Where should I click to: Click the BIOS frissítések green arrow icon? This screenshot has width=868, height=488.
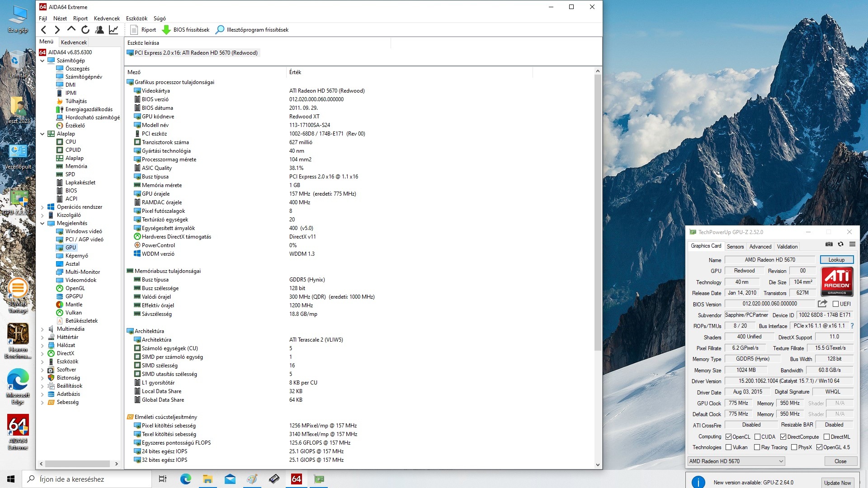[166, 30]
